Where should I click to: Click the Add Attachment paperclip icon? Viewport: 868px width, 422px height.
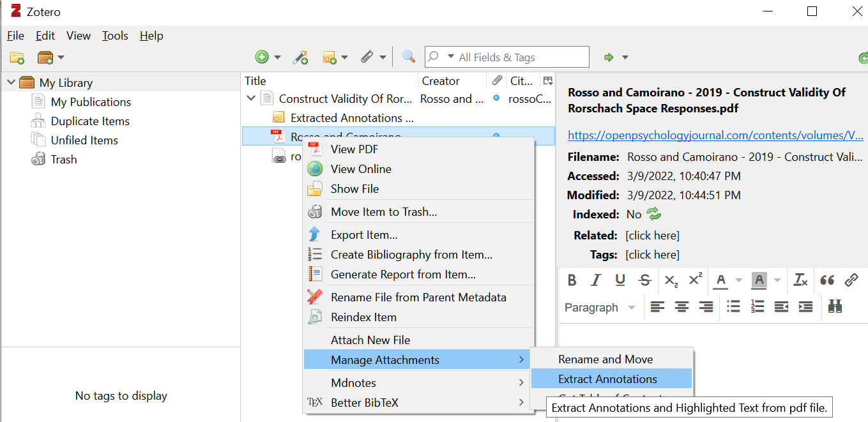click(367, 57)
